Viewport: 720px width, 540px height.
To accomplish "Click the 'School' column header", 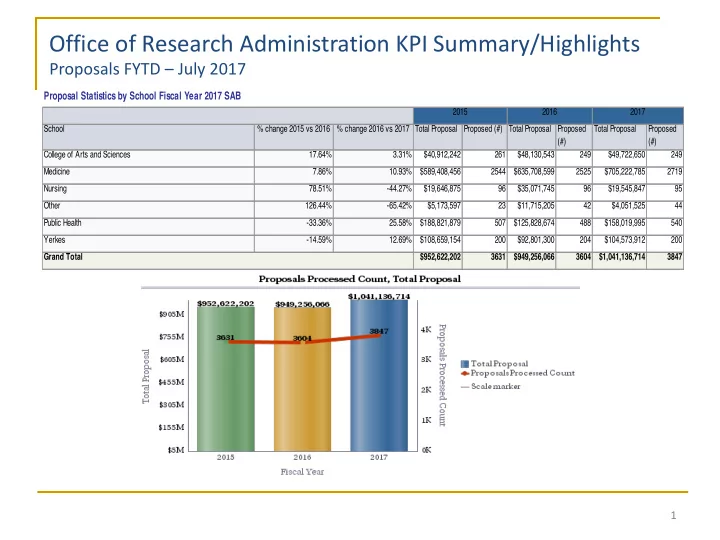I will point(148,136).
